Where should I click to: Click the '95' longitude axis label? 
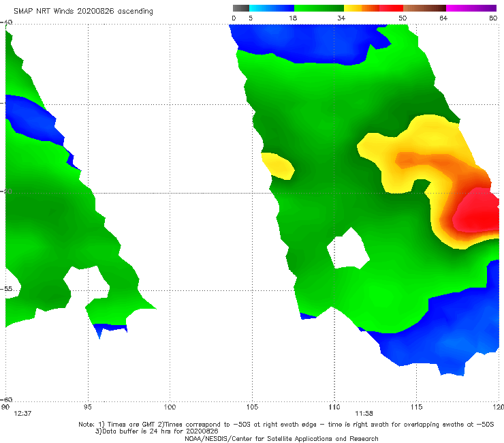click(x=87, y=407)
